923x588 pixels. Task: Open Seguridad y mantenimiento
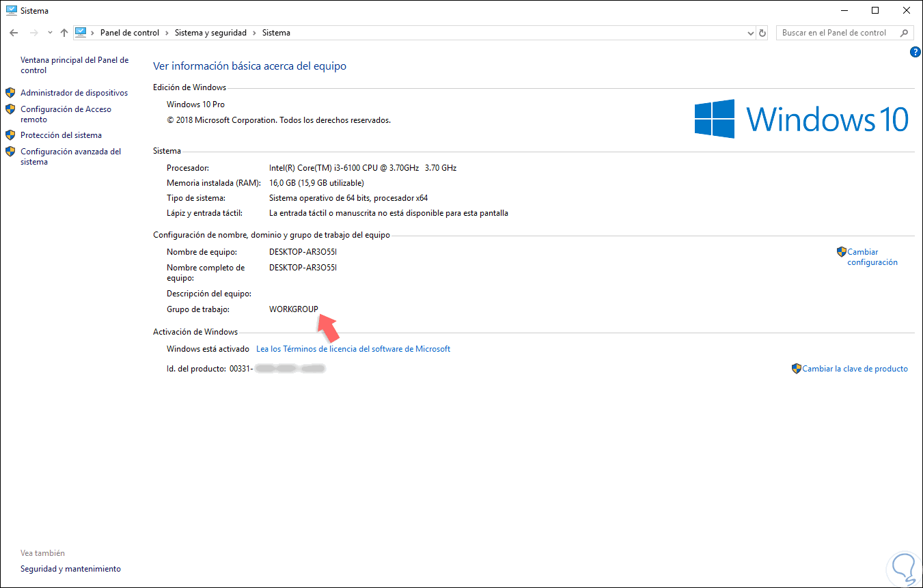70,569
